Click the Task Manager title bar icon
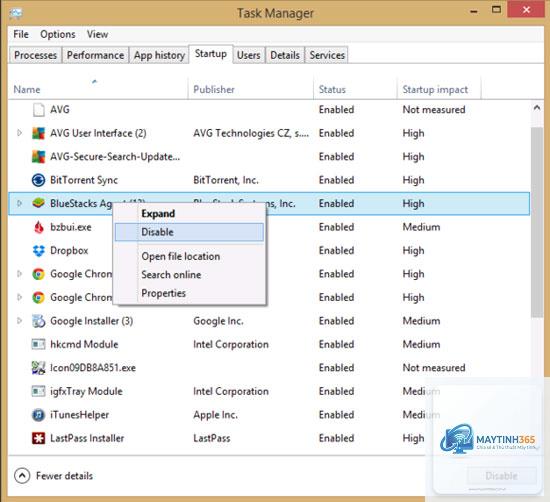The width and height of the screenshot is (550, 502). click(x=16, y=13)
